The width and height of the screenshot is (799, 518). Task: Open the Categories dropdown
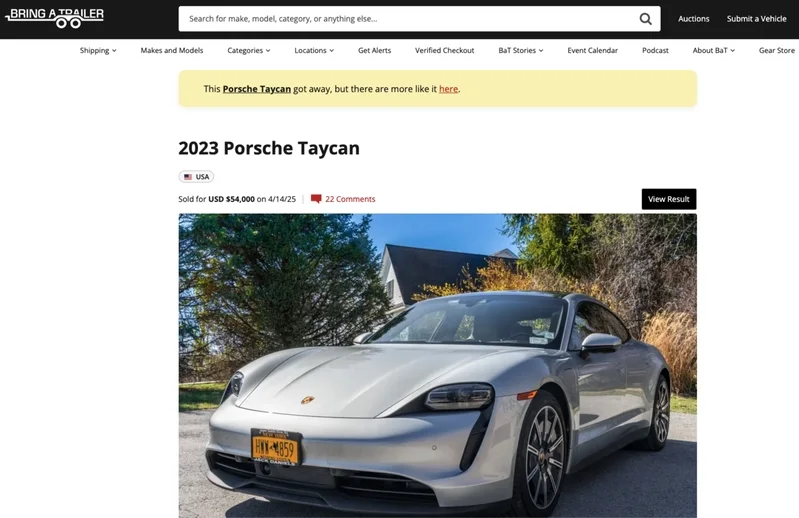point(249,50)
